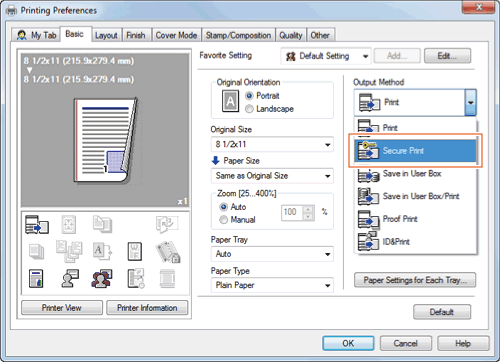Open the Paper Tray dropdown
Viewport: 500px width, 362px height.
pyautogui.click(x=272, y=254)
